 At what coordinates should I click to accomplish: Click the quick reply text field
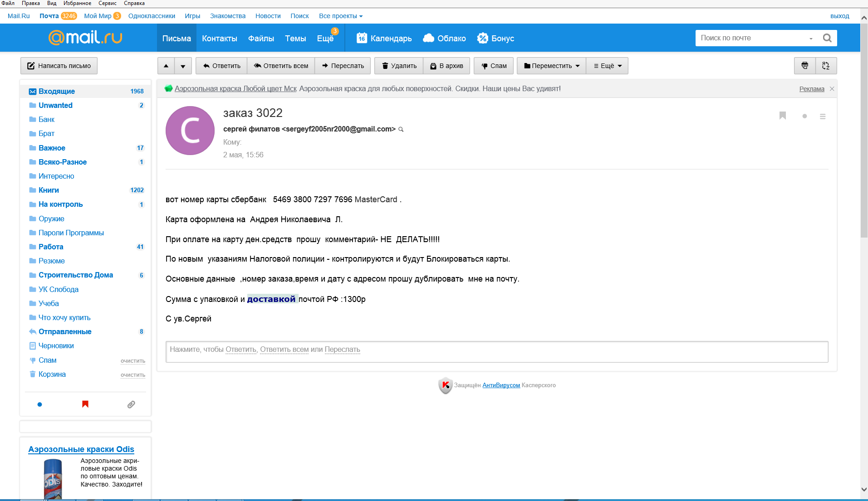tap(496, 351)
